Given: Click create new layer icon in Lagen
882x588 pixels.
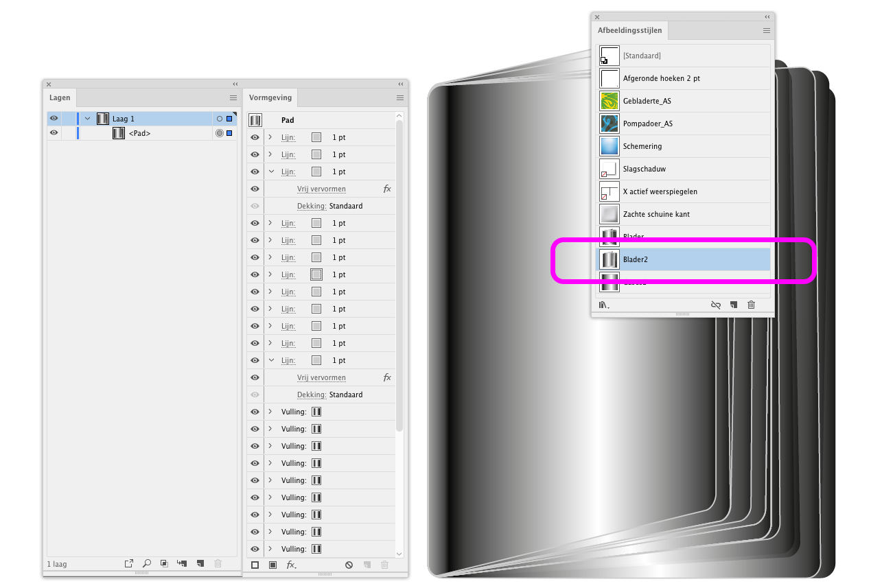Looking at the screenshot, I should click(x=200, y=564).
